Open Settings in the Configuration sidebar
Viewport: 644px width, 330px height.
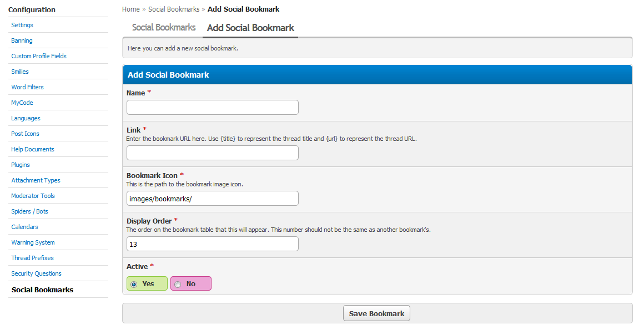(22, 25)
